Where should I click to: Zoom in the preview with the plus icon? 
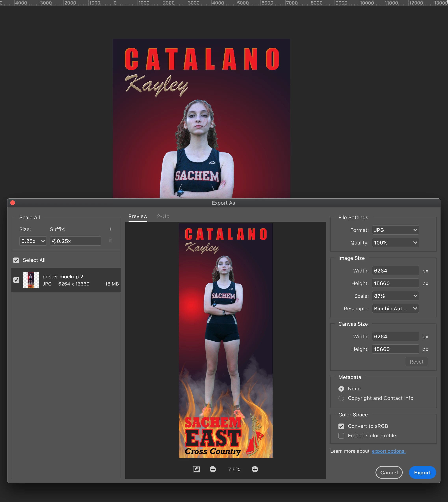pos(255,469)
